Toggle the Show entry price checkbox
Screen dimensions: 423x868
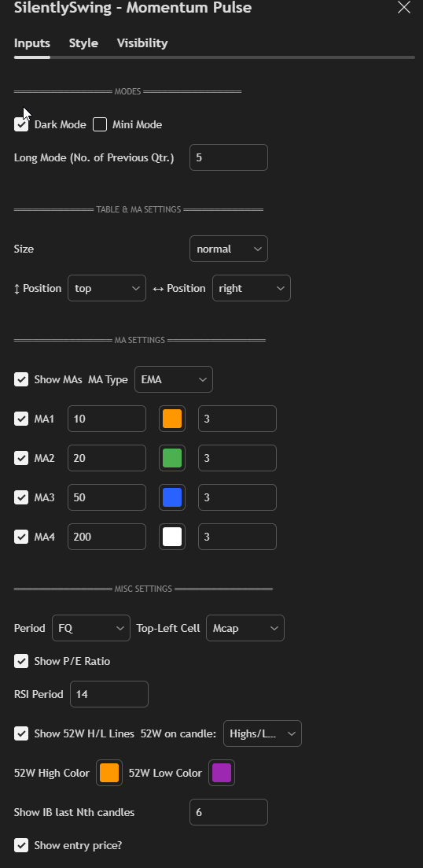click(21, 845)
